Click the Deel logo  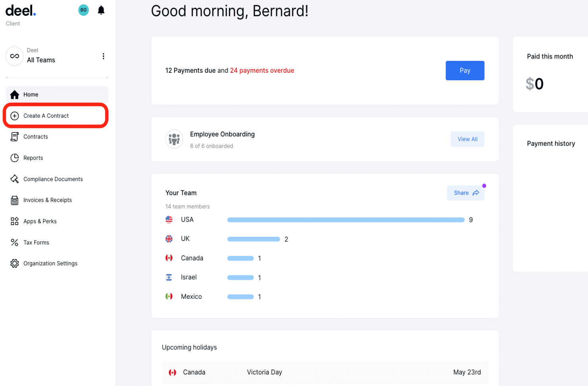(21, 11)
